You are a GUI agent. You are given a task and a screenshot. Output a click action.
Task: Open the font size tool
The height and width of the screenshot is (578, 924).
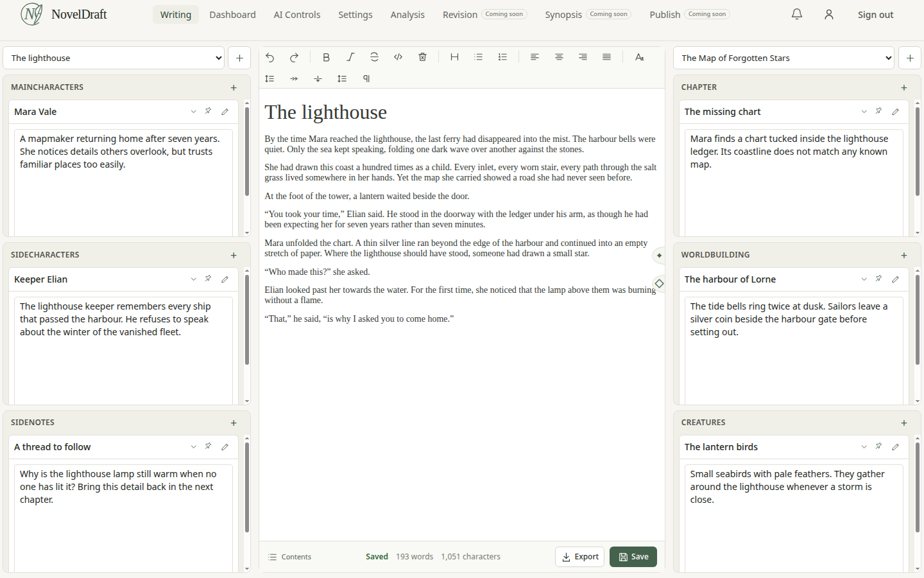pos(639,57)
